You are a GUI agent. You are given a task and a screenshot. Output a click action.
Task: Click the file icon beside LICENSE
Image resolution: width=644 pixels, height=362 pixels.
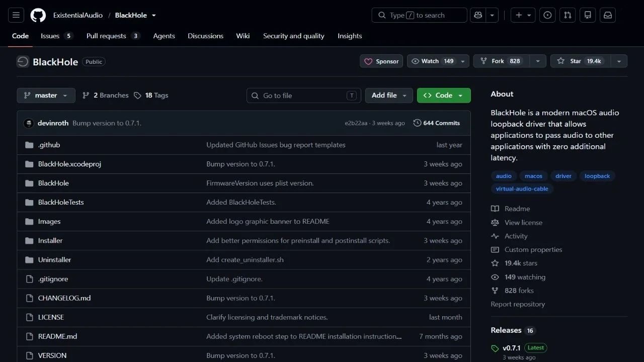click(29, 317)
